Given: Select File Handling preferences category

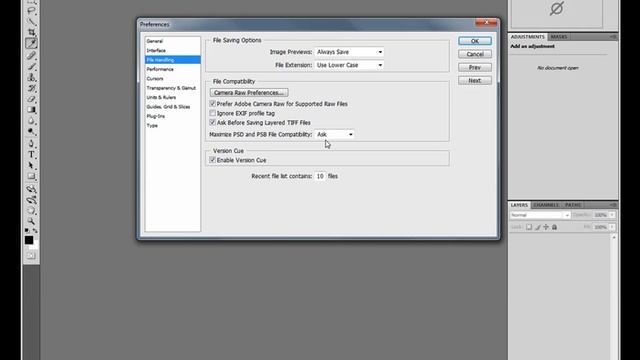Looking at the screenshot, I should (x=172, y=60).
